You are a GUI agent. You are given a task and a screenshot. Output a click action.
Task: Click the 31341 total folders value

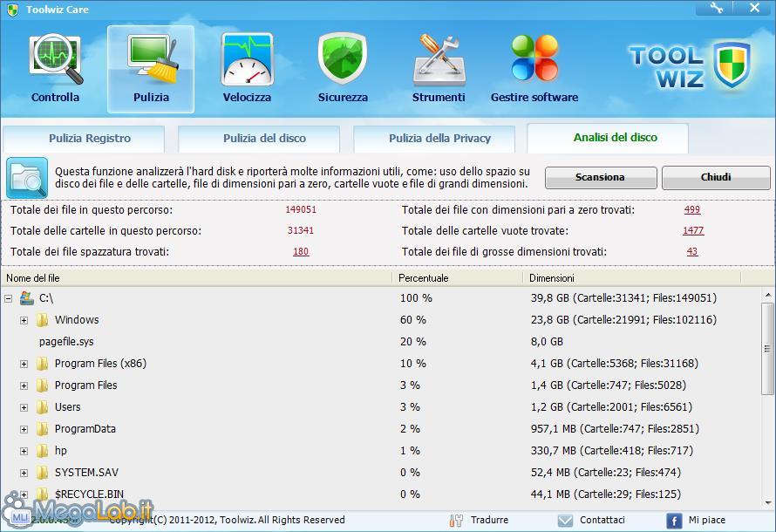coord(301,230)
